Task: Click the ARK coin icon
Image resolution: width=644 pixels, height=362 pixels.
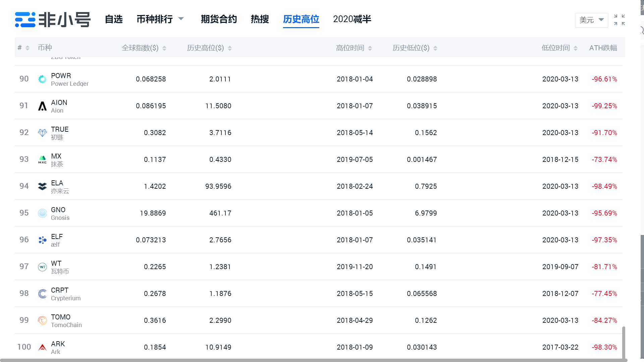Action: 42,347
